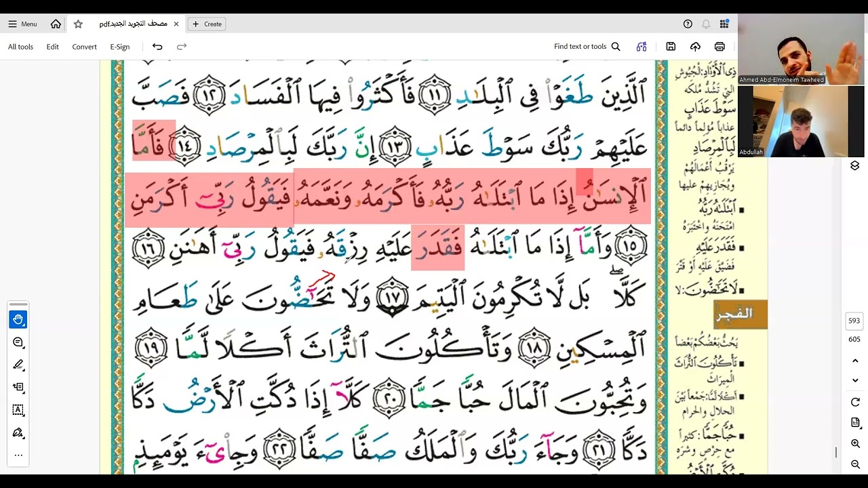Click the vertical scrollbar thumb
The height and width of the screenshot is (488, 868).
pos(836,452)
